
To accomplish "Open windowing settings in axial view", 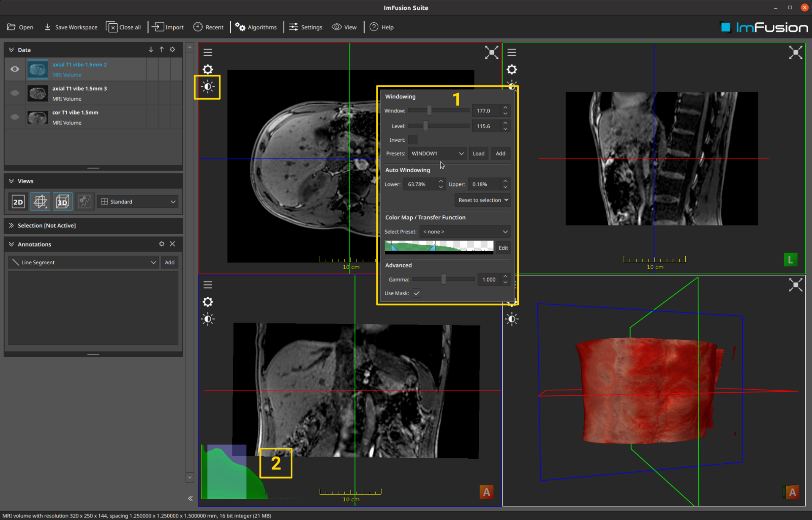I will 207,87.
